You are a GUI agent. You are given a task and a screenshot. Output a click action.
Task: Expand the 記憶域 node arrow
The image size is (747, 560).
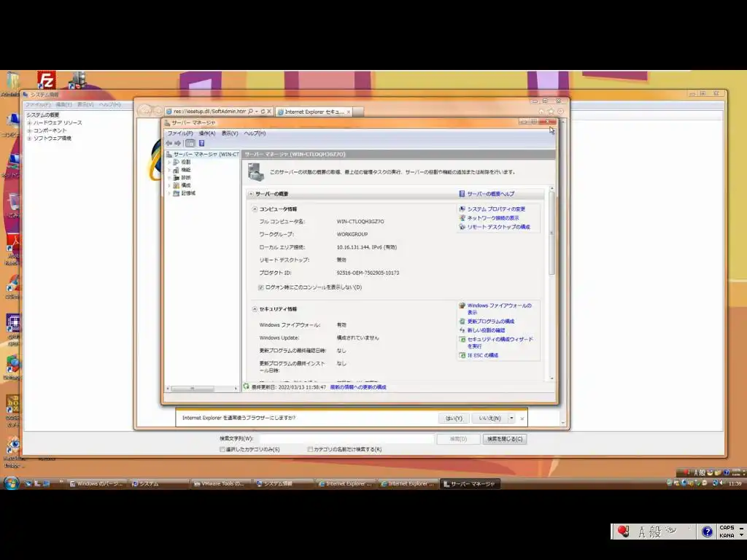[169, 193]
